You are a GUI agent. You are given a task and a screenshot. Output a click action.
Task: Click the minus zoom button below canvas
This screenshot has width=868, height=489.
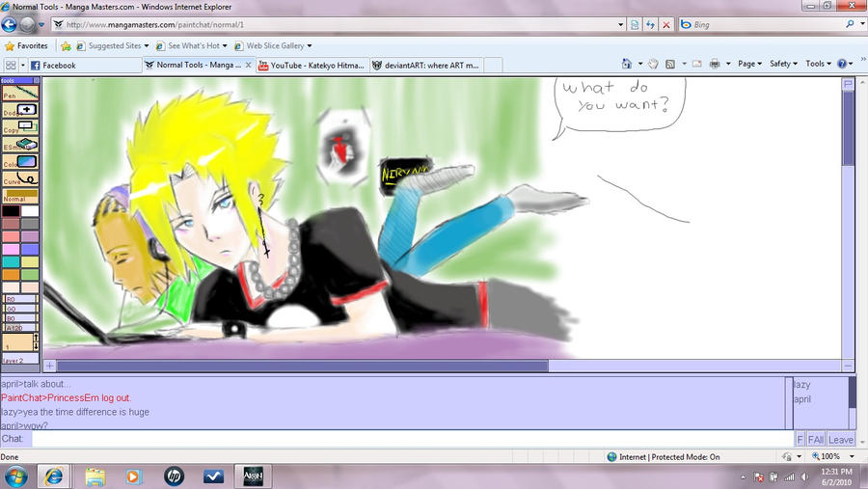[848, 366]
